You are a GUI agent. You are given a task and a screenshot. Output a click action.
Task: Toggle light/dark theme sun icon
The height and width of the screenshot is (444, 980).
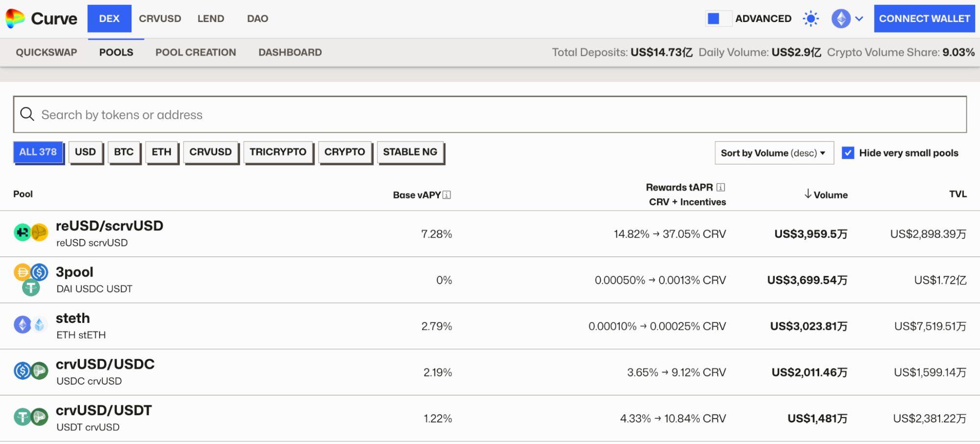811,19
